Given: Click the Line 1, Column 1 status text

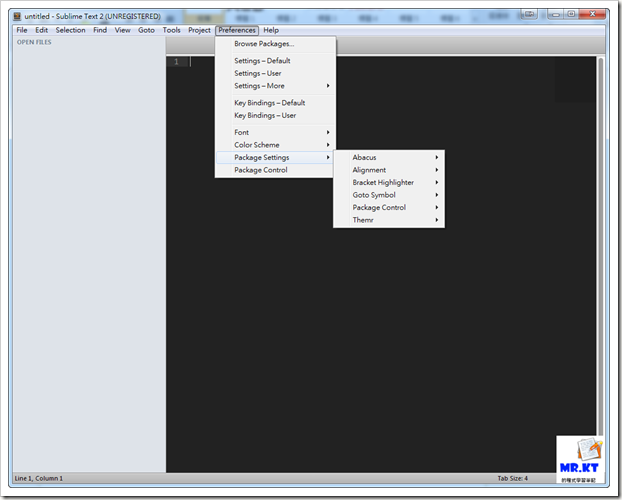Looking at the screenshot, I should tap(38, 478).
